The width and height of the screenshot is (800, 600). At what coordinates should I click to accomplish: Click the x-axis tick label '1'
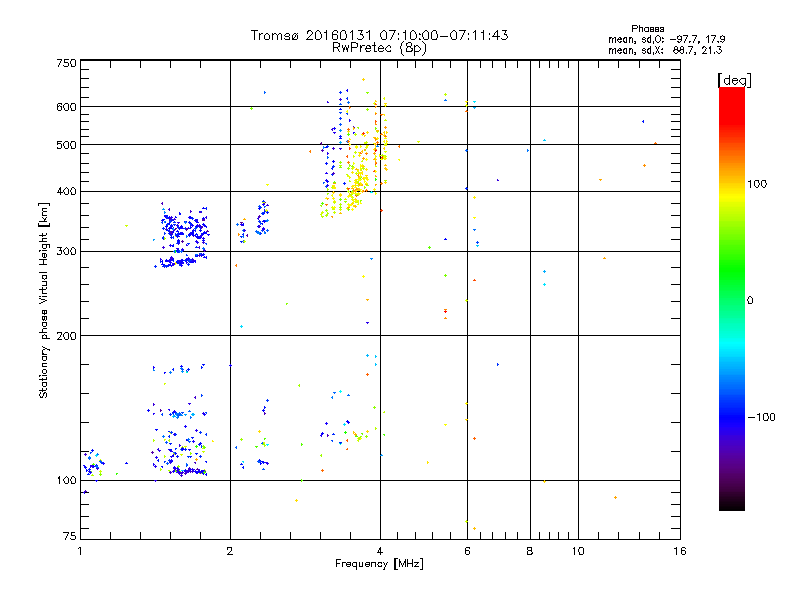[80, 551]
